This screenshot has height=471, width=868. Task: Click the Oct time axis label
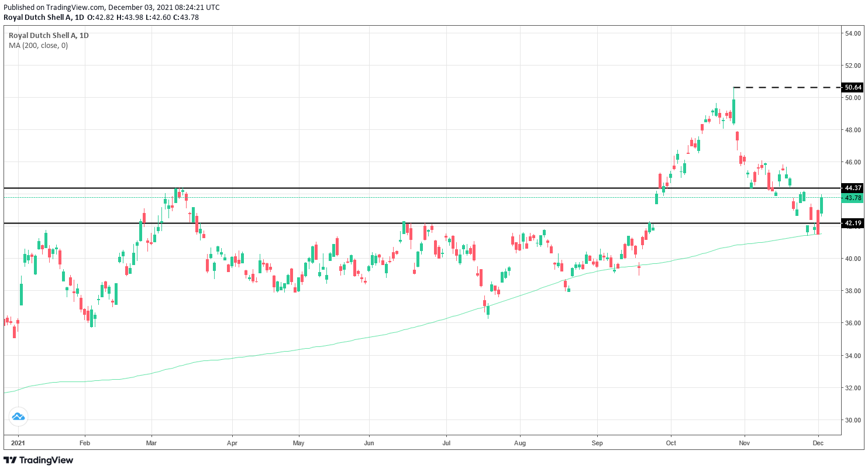point(671,444)
